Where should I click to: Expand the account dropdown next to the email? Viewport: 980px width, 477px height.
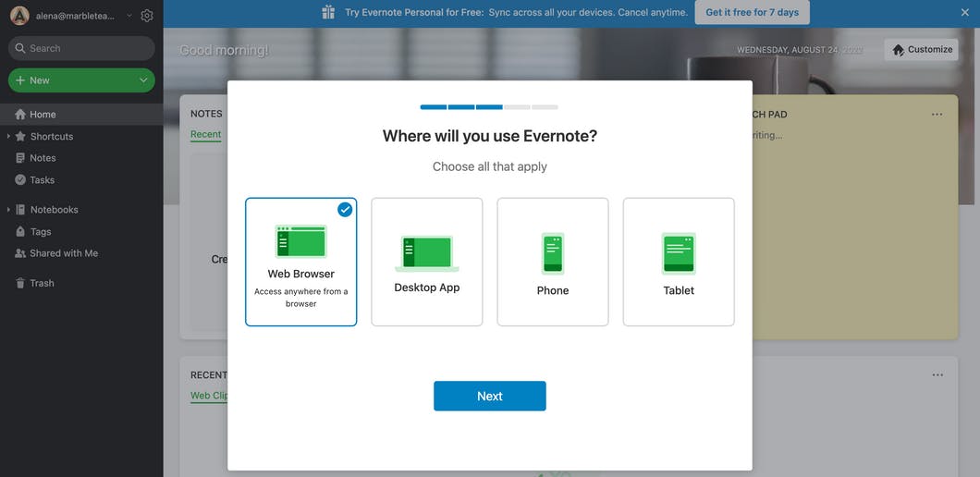pyautogui.click(x=129, y=16)
